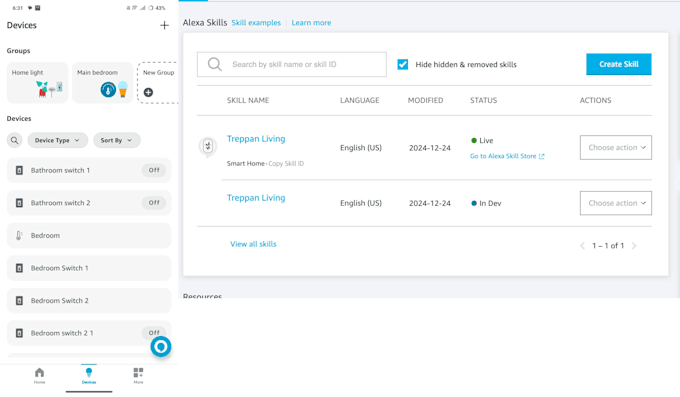The width and height of the screenshot is (680, 397).
Task: Switch to the Devices tab
Action: pyautogui.click(x=89, y=375)
